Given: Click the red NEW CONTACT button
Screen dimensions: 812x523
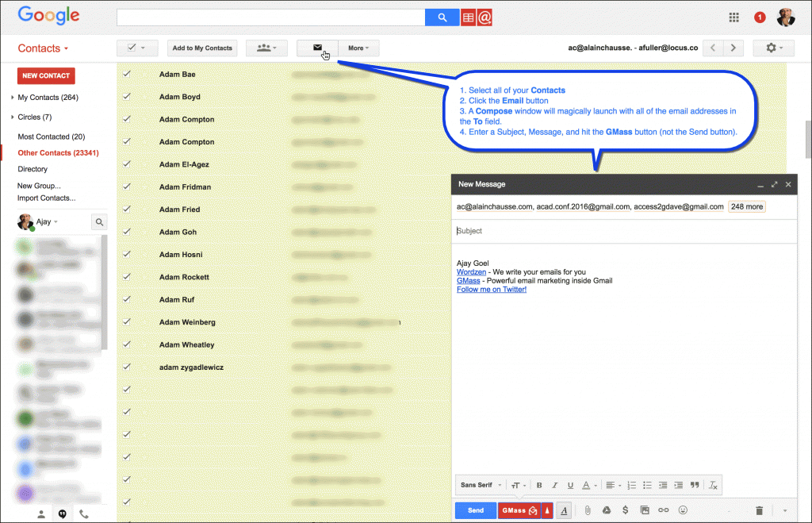Looking at the screenshot, I should [45, 75].
